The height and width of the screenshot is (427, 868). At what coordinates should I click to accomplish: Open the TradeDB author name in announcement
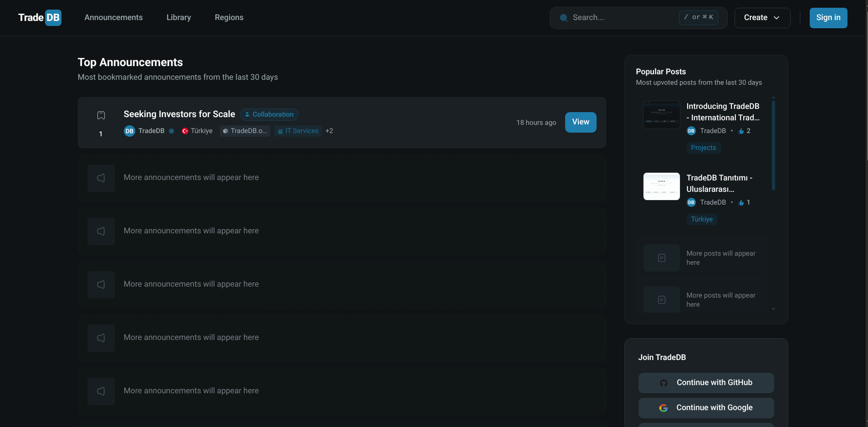tap(151, 131)
